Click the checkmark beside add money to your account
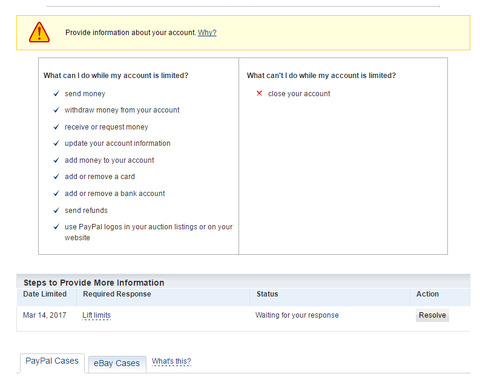480x377 pixels. [x=56, y=160]
